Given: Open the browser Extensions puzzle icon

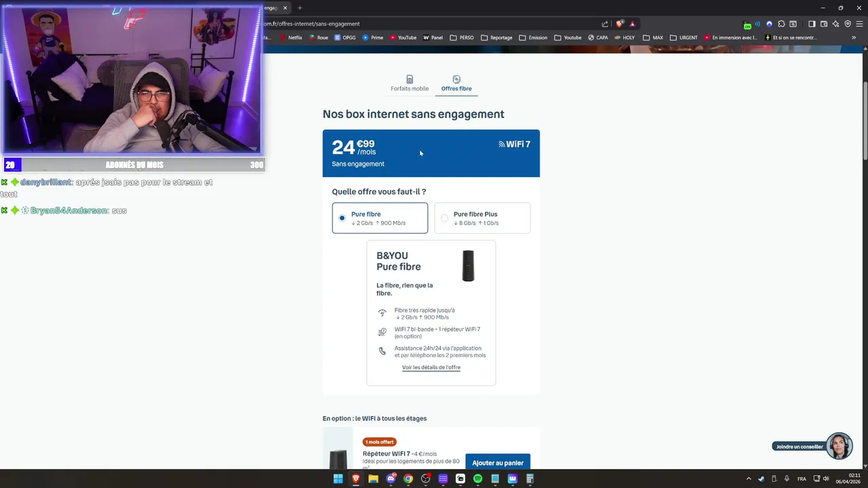Looking at the screenshot, I should click(x=781, y=24).
